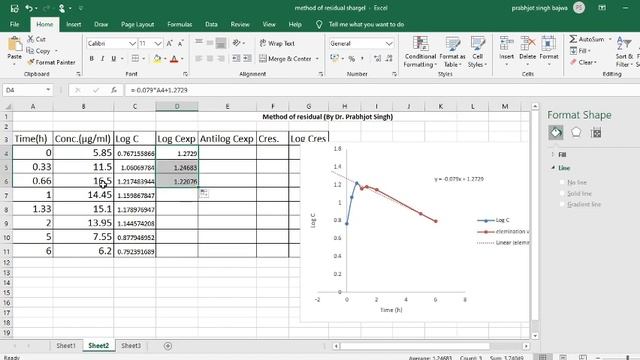640x360 pixels.
Task: Open Format as Table gallery
Action: point(452,52)
